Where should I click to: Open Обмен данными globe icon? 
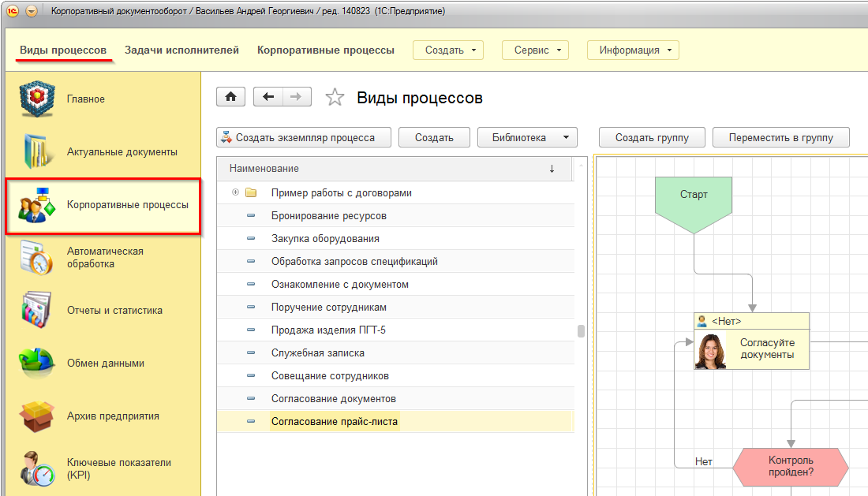[x=36, y=364]
